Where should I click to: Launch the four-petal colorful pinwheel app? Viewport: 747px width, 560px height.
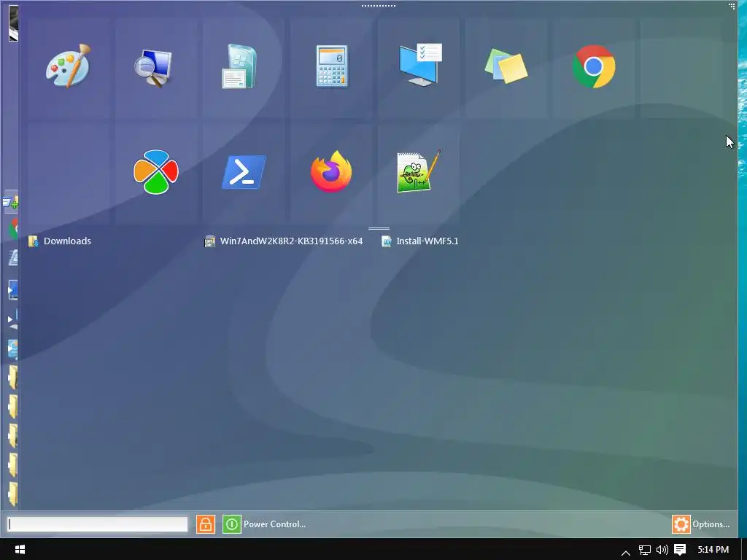pyautogui.click(x=156, y=172)
